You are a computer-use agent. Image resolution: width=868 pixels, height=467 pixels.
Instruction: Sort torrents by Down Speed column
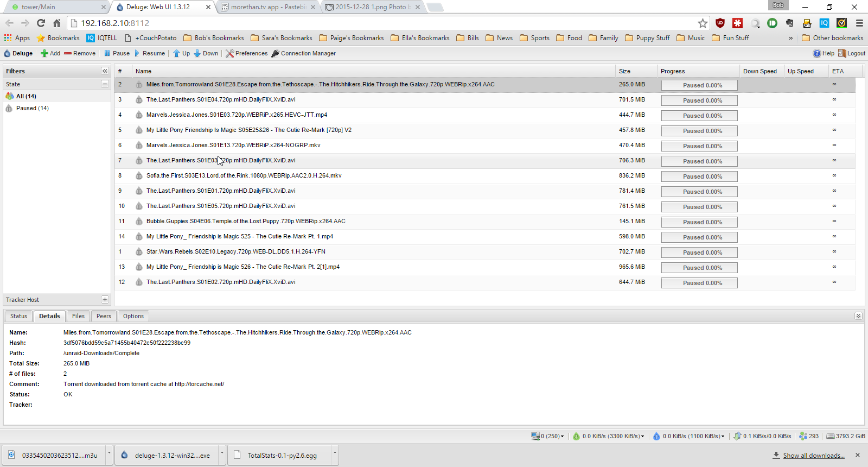click(x=762, y=71)
